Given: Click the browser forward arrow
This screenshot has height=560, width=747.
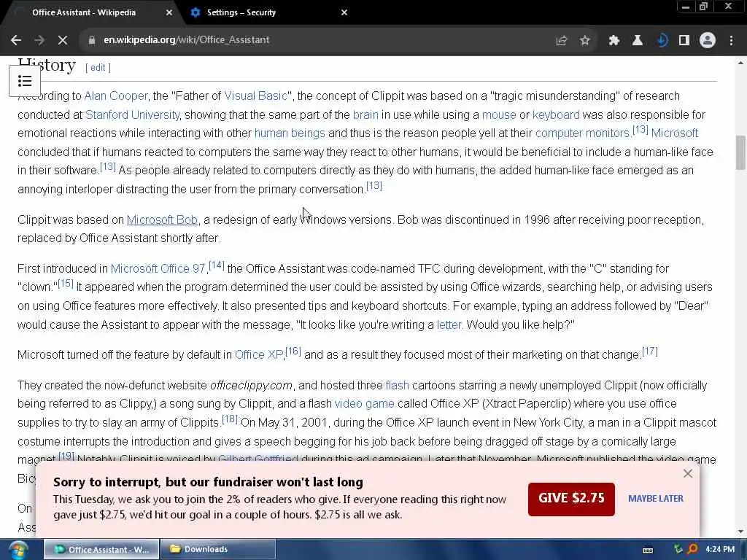Looking at the screenshot, I should tap(39, 41).
